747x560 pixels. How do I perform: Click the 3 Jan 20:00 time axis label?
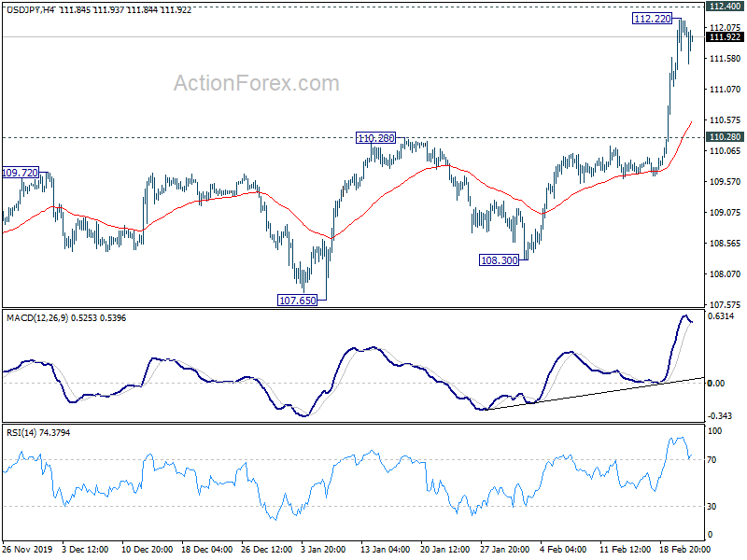pyautogui.click(x=323, y=549)
